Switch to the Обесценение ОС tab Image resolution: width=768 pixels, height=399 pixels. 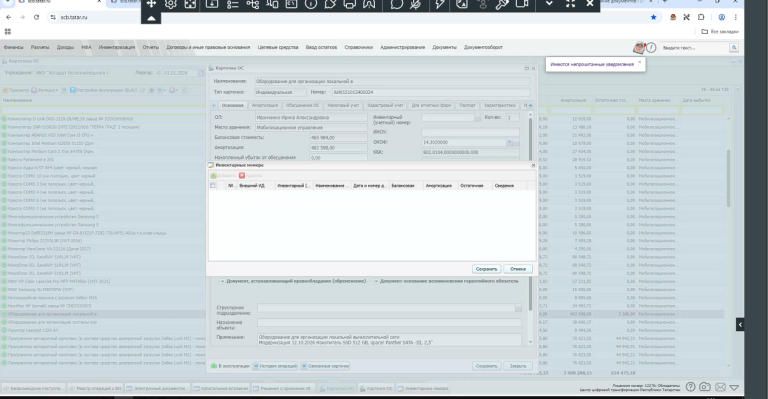click(x=302, y=105)
